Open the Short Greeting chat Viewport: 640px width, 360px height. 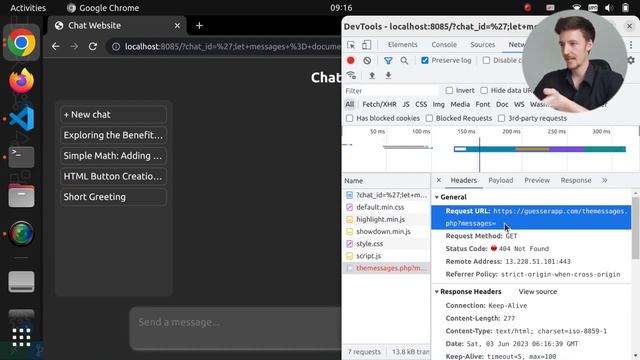(x=113, y=197)
